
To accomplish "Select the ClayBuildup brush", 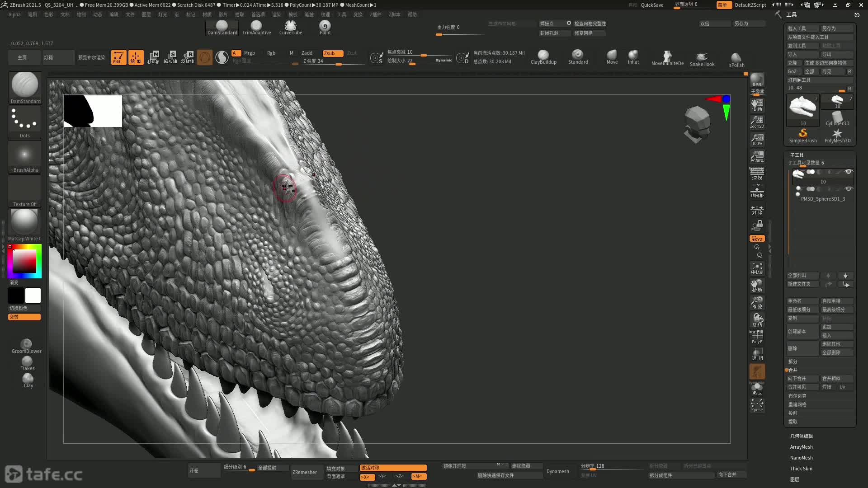I will pos(543,57).
